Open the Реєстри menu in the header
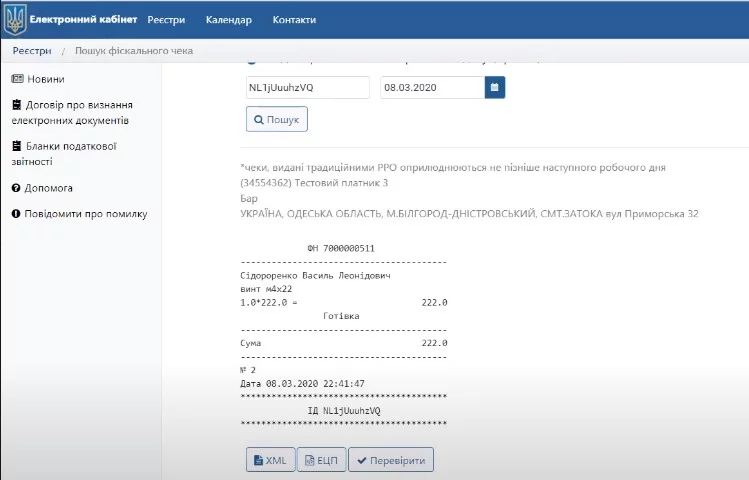This screenshot has height=480, width=749. [166, 20]
